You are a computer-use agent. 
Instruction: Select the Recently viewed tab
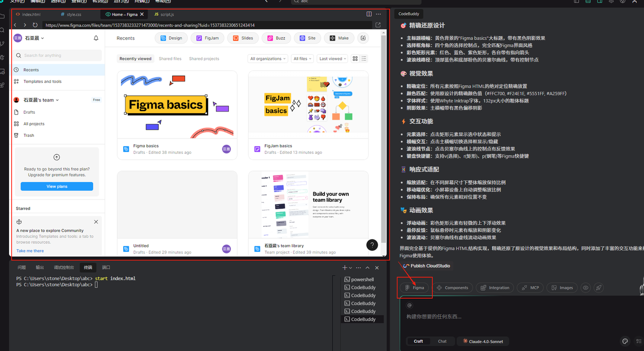click(135, 59)
